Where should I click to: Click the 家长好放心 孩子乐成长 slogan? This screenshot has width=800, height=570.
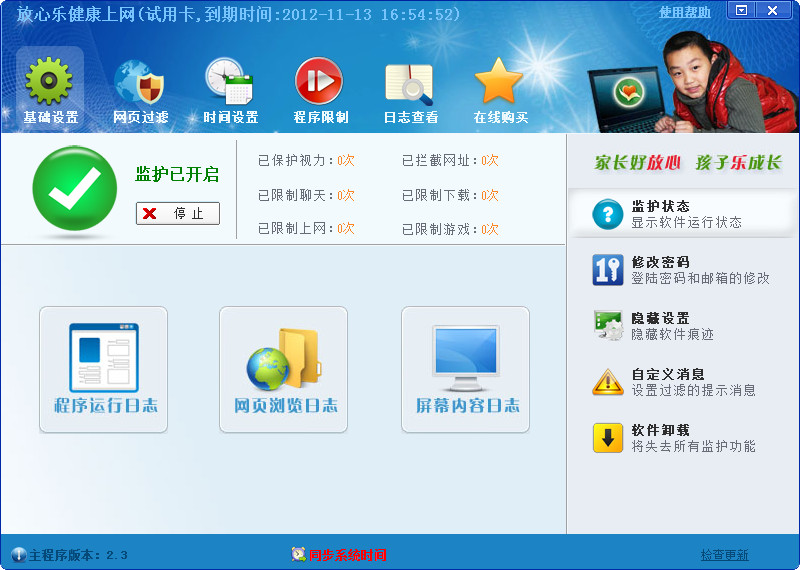688,163
